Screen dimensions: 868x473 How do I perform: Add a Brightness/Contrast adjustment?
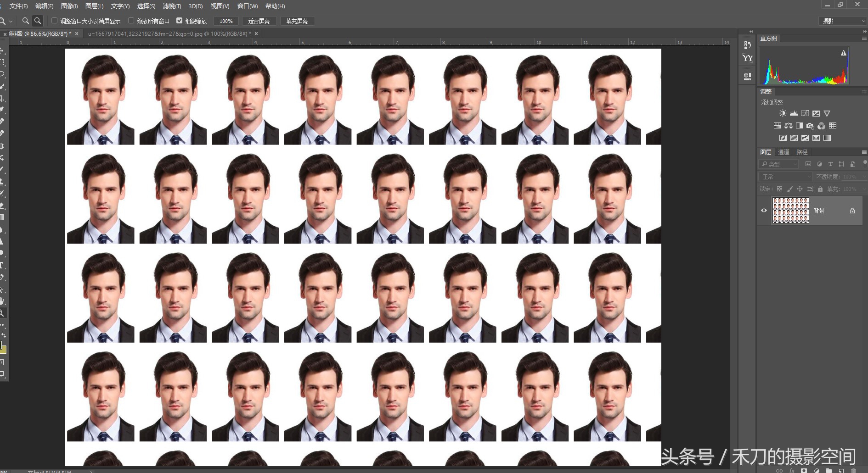(783, 113)
